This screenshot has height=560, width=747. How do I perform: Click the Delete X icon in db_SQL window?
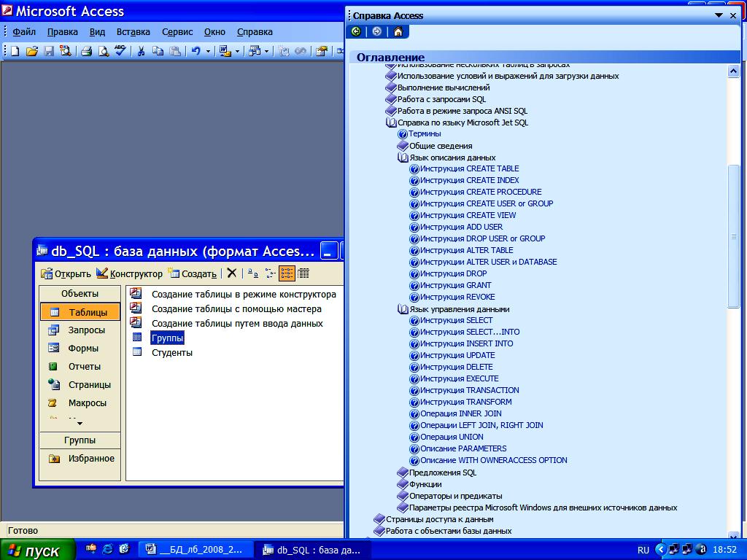pos(231,273)
